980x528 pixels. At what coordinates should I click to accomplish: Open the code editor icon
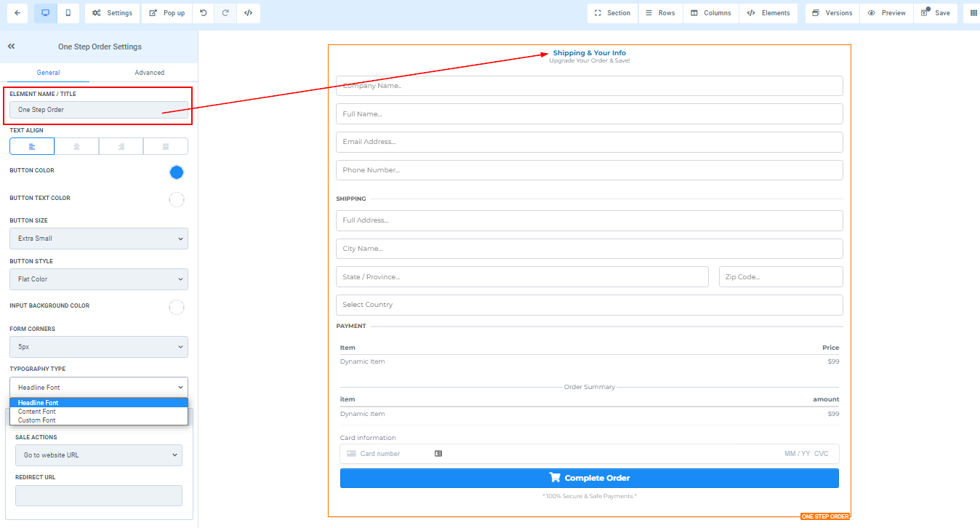click(248, 13)
